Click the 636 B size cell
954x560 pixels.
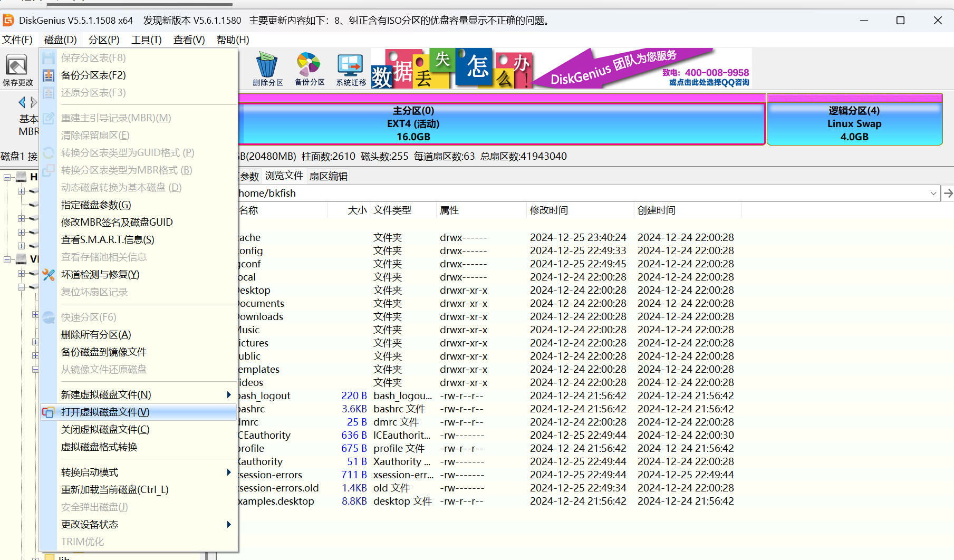354,436
